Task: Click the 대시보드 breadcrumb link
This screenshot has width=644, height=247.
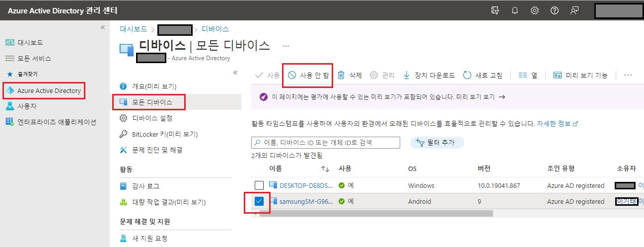Action: point(134,29)
